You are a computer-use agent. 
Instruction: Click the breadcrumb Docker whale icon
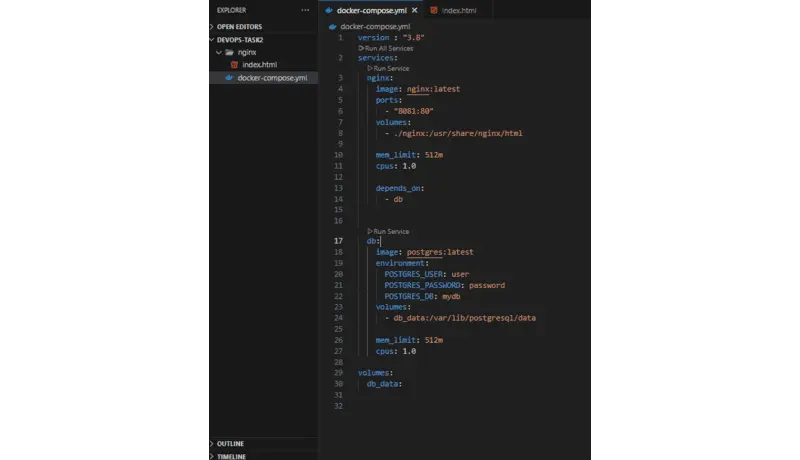tap(333, 27)
